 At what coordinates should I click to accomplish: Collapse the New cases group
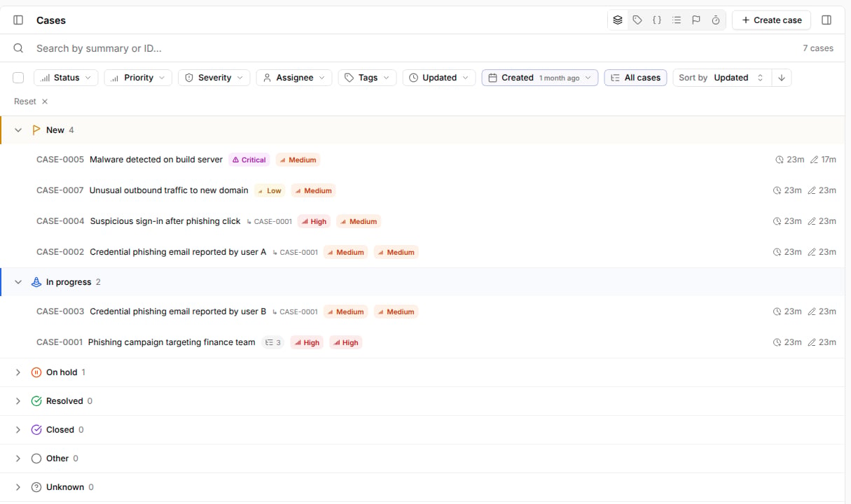click(x=18, y=130)
